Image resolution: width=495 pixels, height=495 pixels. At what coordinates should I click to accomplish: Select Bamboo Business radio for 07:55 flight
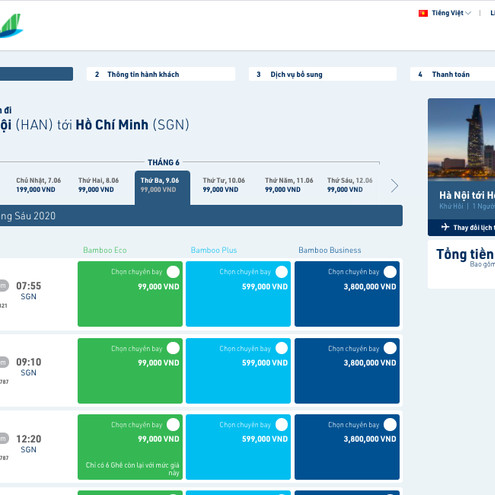(390, 272)
